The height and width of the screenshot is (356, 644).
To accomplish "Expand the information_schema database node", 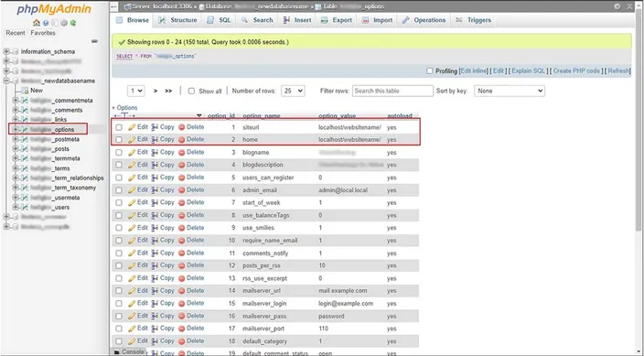I will [6, 52].
